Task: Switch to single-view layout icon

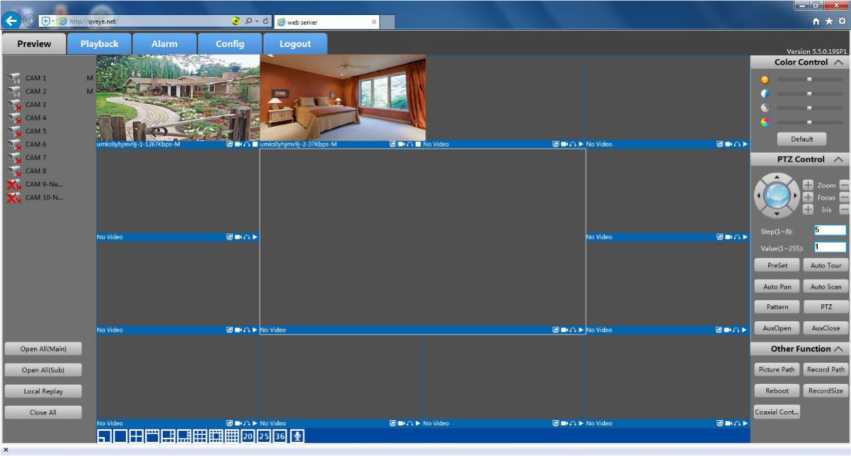Action: pyautogui.click(x=120, y=436)
